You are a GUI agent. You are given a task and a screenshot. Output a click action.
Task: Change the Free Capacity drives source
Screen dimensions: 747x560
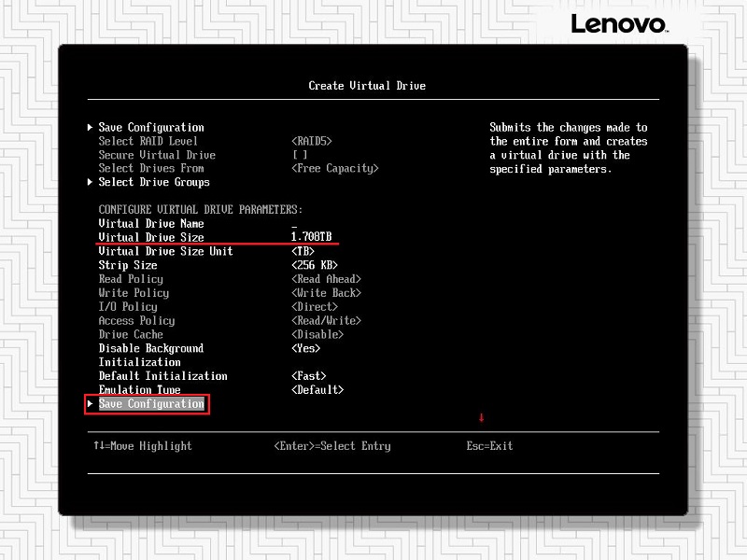point(335,169)
